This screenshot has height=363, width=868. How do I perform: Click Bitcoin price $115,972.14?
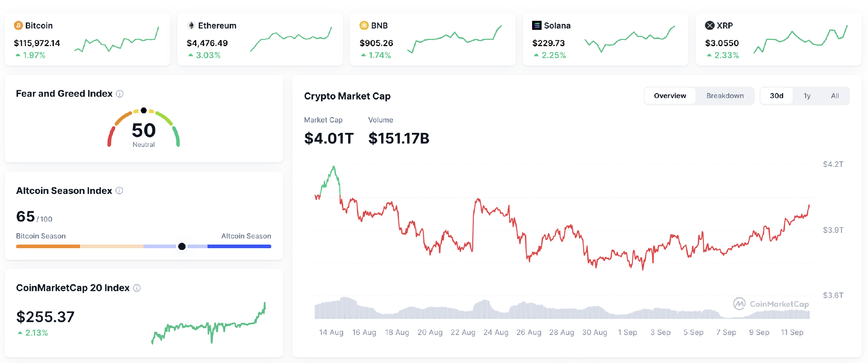click(x=37, y=43)
